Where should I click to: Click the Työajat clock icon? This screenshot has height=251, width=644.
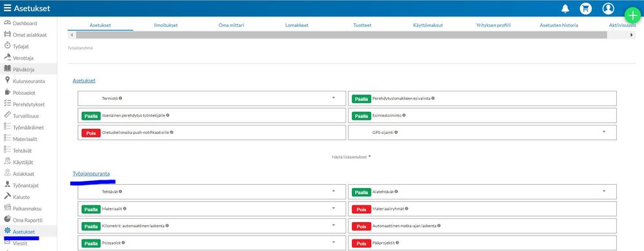point(7,46)
